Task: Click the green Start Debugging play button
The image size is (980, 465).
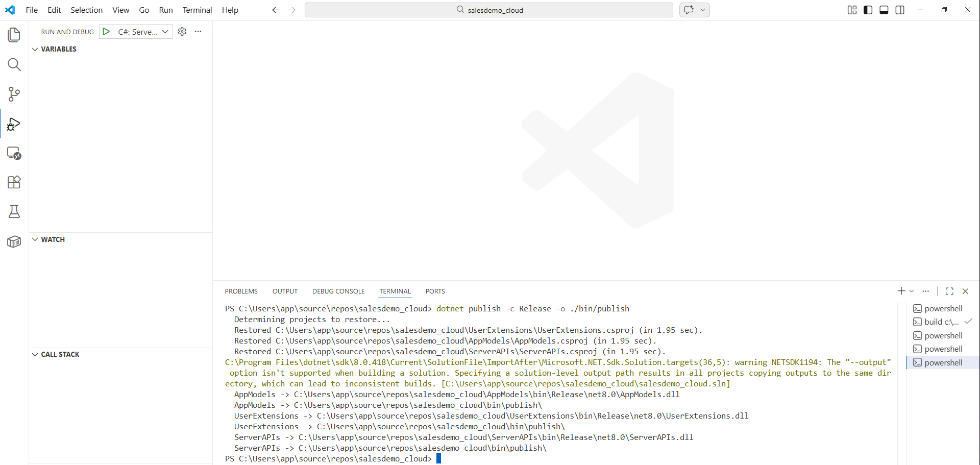Action: [x=106, y=32]
